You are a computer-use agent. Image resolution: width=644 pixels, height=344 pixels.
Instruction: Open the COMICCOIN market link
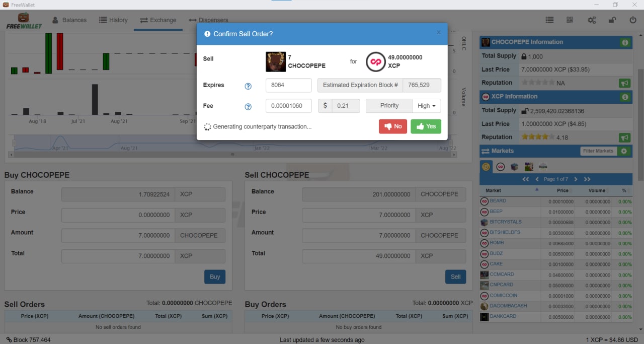(504, 296)
